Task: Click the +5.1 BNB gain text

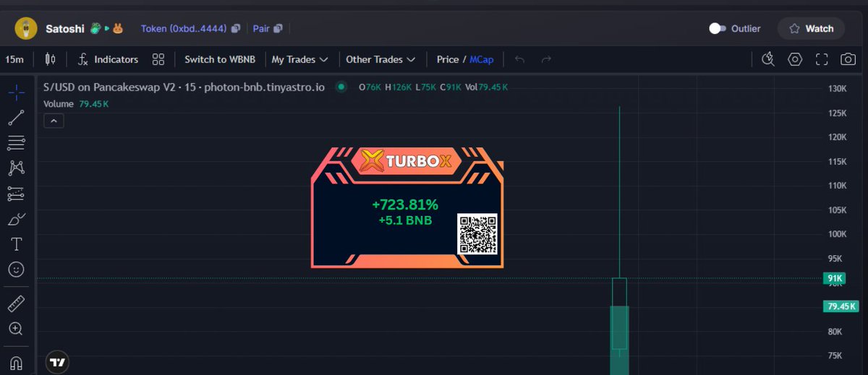Action: (x=405, y=220)
